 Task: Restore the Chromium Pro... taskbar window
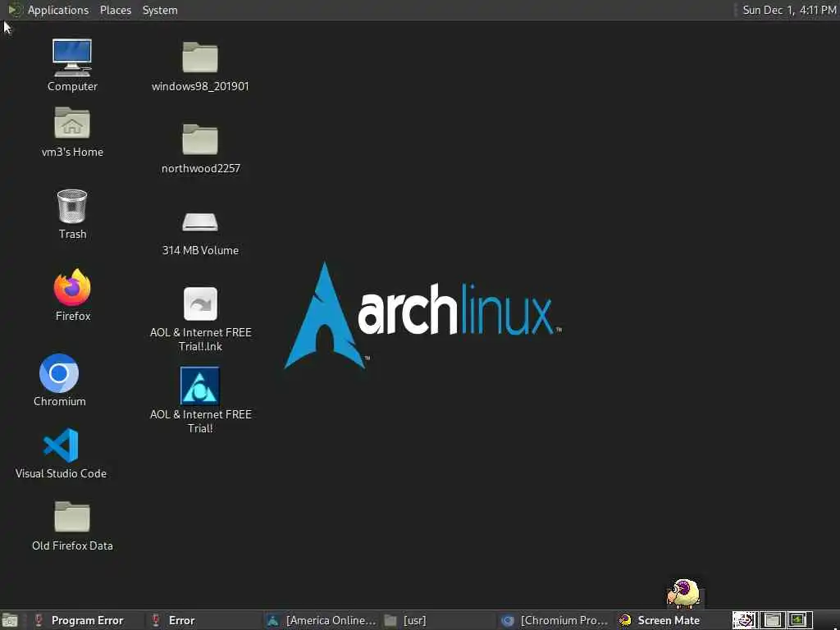[556, 620]
